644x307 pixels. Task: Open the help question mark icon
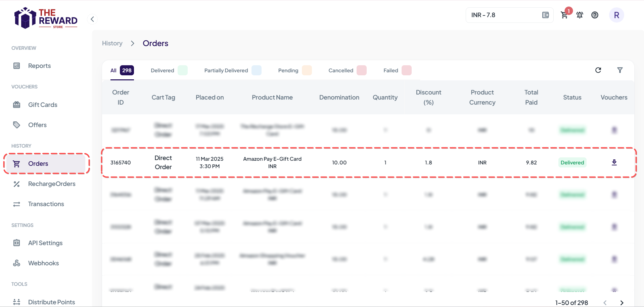coord(595,15)
